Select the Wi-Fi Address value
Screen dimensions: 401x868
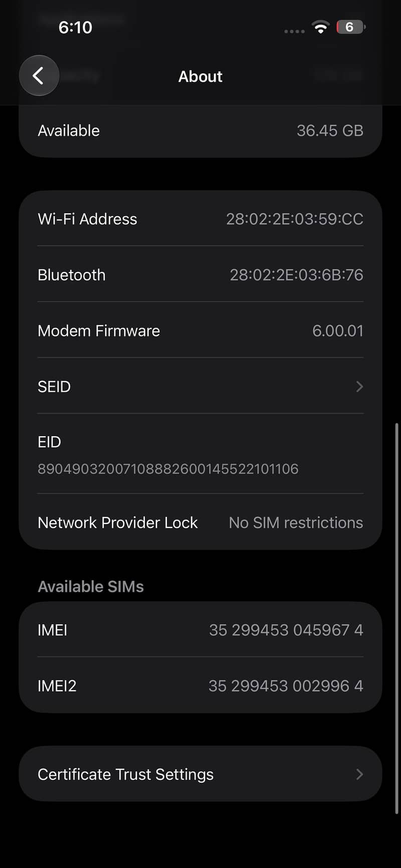[295, 219]
